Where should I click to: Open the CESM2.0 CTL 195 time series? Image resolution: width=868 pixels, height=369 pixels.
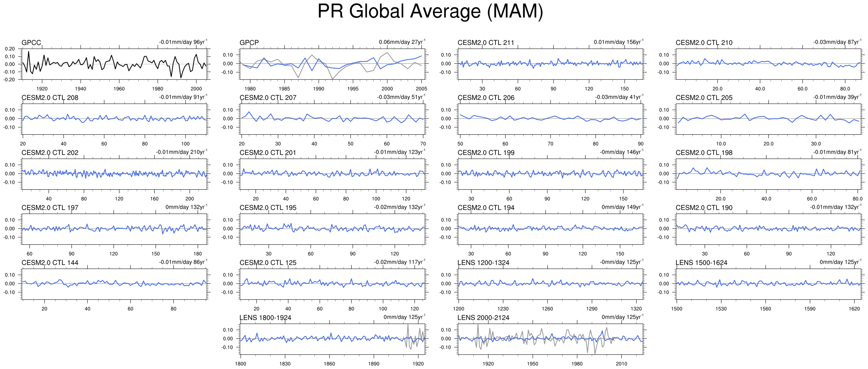332,229
